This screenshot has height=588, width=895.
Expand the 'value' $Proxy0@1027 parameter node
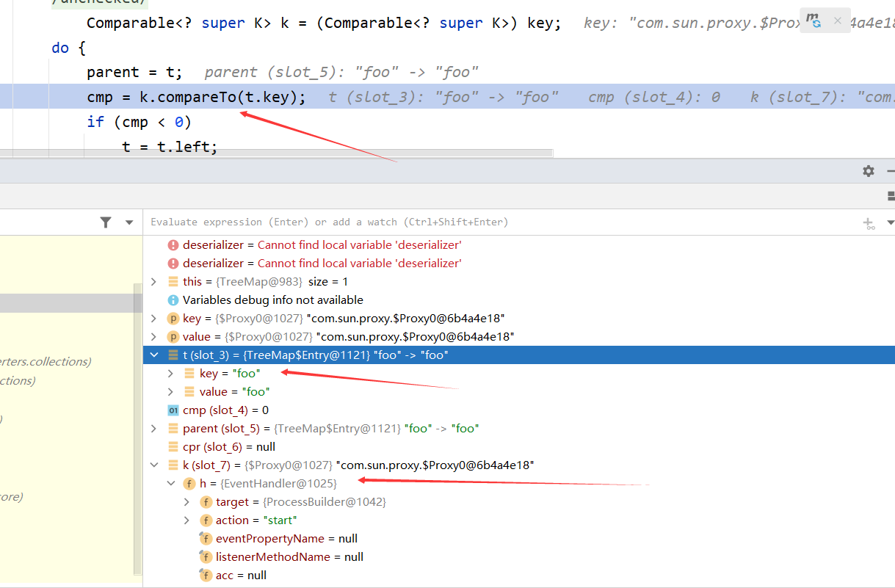153,336
